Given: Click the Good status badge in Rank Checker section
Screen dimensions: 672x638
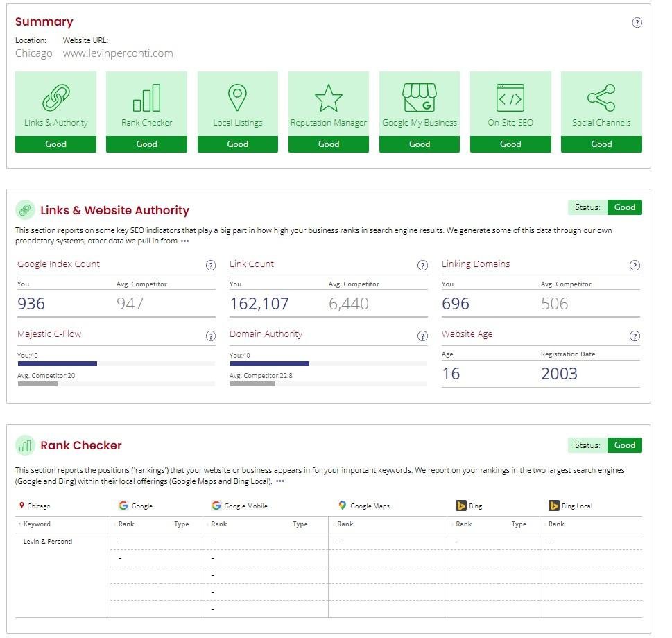Looking at the screenshot, I should (624, 445).
